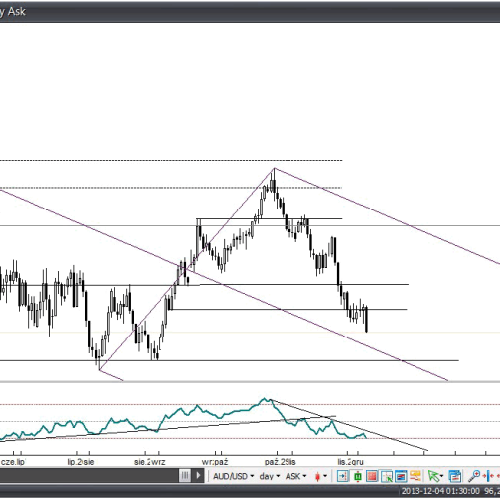Open the AUD/USD instrument dropdown
Viewport: 500px width, 500px height.
click(233, 476)
